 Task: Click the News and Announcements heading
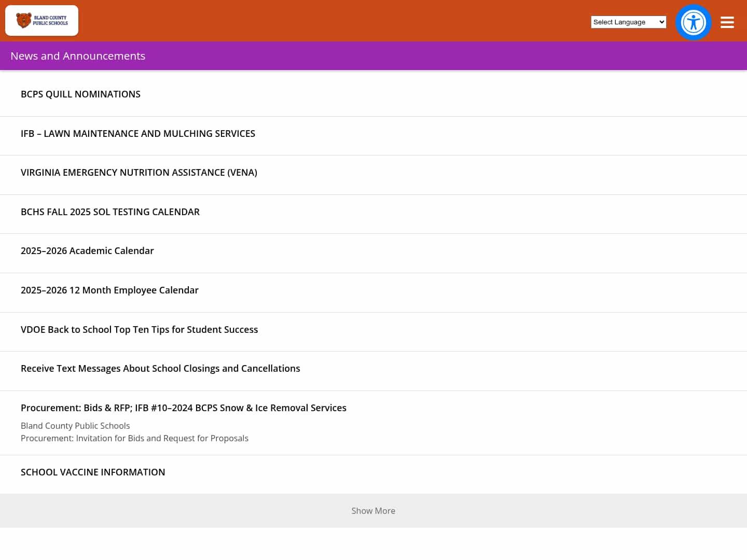point(78,56)
